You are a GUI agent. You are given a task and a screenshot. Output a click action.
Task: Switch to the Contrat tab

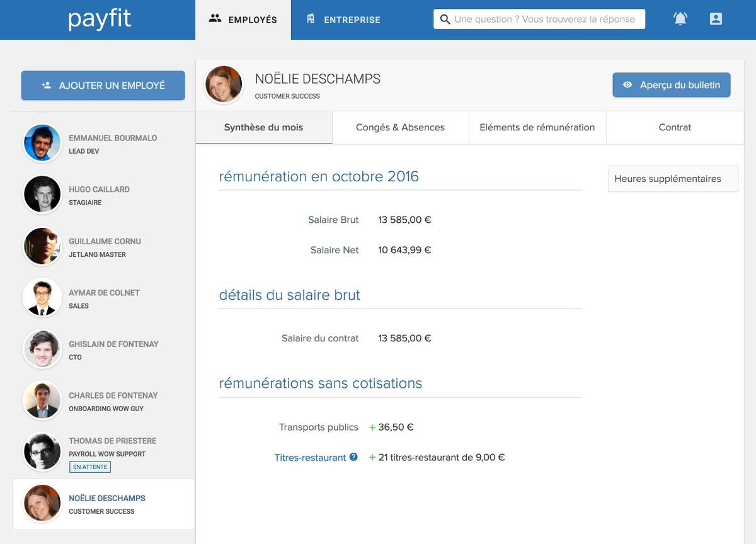click(675, 127)
